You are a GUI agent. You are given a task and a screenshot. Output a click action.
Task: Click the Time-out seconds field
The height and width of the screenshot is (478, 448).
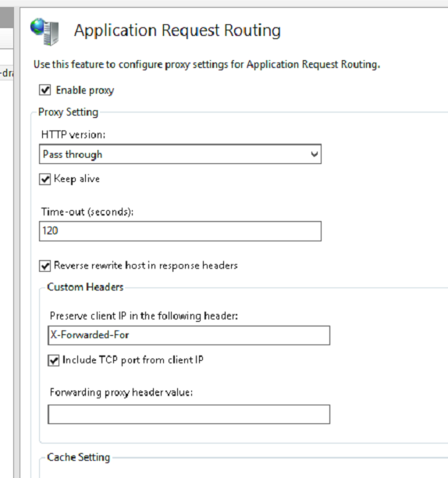(180, 231)
